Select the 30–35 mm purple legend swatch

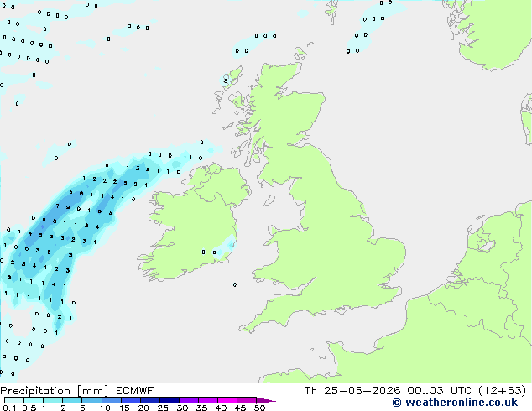pos(188,400)
